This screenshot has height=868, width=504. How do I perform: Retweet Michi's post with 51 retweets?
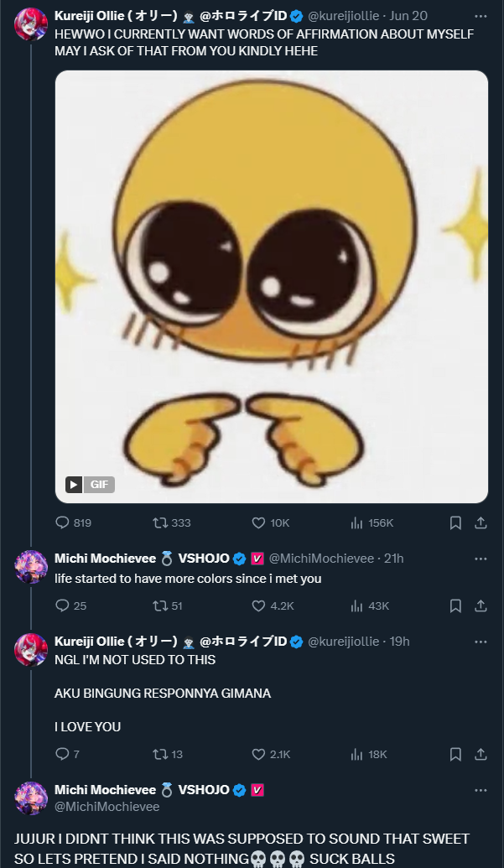[160, 606]
